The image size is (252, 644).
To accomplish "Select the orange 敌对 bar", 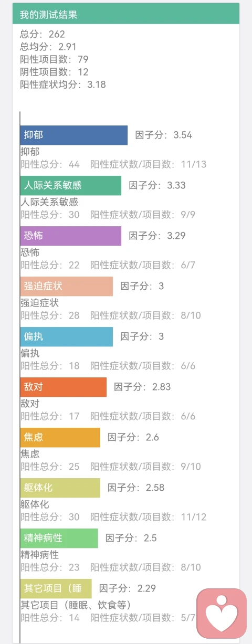I will coord(64,387).
